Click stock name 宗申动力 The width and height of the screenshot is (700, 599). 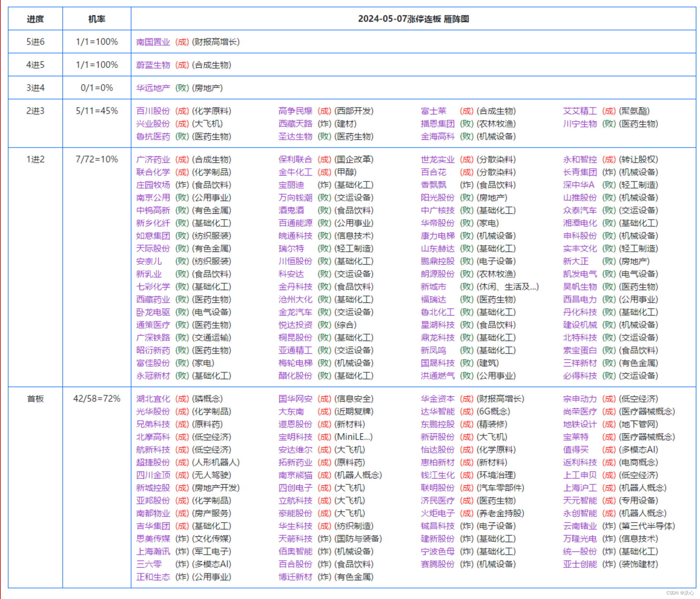(580, 399)
